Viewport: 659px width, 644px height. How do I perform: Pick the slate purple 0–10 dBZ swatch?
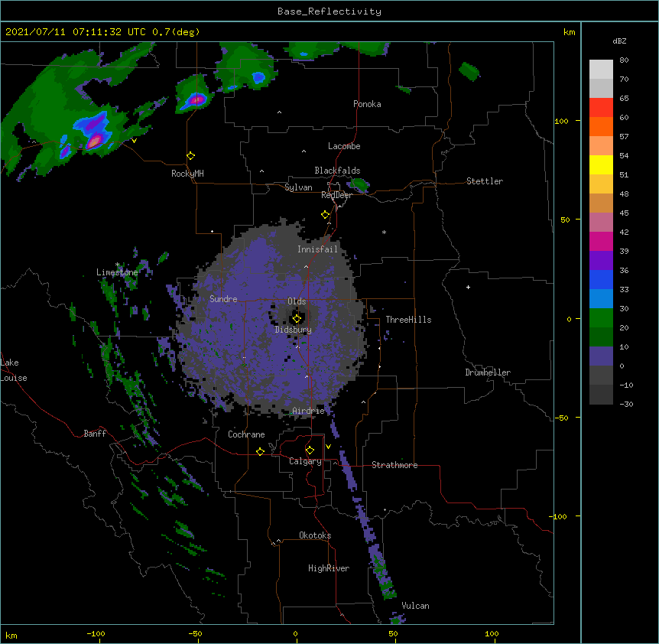[601, 356]
